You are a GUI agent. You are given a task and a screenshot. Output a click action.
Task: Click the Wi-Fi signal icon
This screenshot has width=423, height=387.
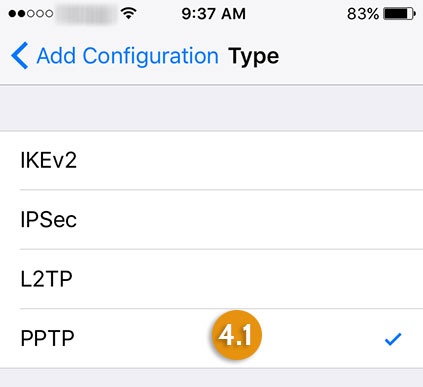[x=129, y=13]
